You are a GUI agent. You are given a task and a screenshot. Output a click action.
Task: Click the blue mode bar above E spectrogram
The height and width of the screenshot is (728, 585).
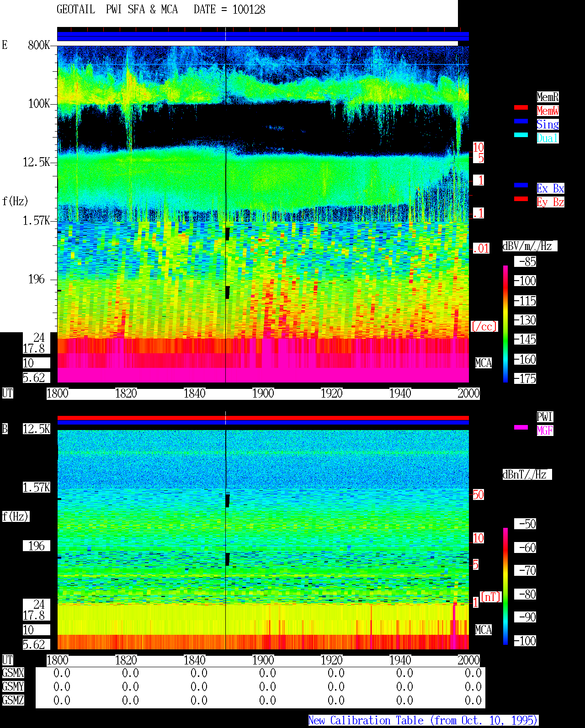(263, 36)
